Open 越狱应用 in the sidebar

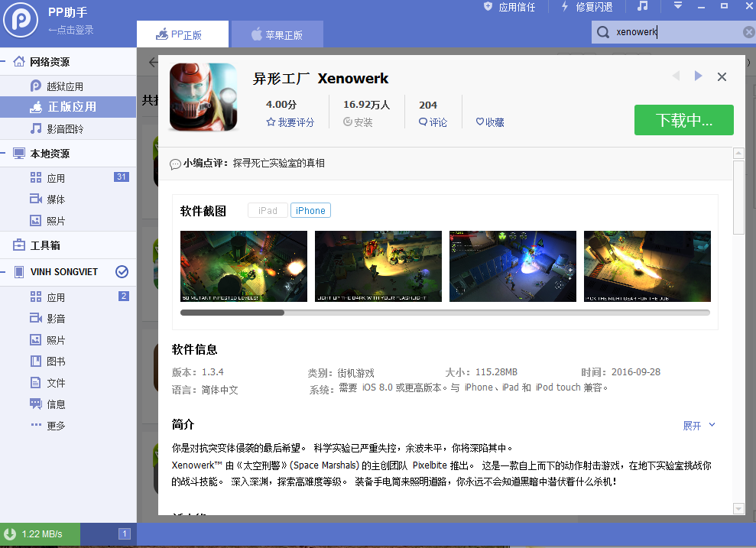click(x=65, y=86)
